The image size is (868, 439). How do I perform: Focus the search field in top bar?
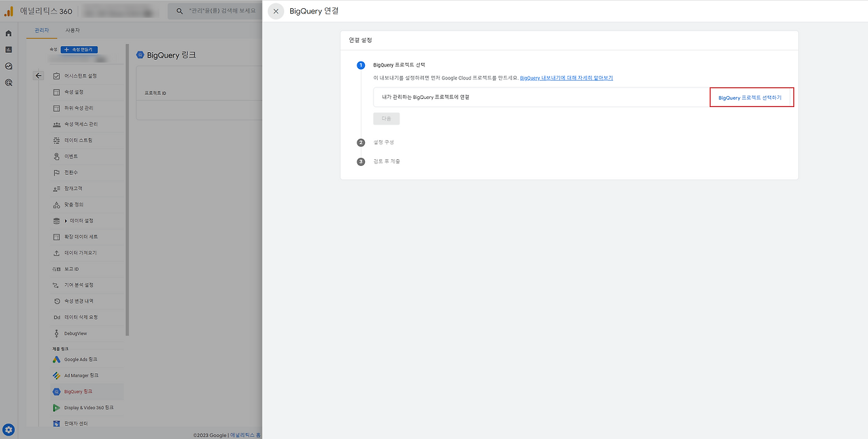point(214,11)
